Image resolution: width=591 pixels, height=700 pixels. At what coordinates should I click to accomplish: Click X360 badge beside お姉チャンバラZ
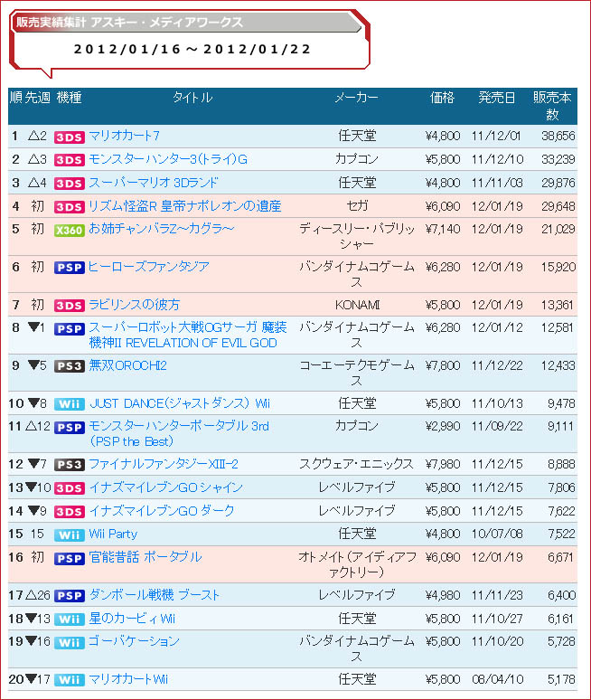coord(70,231)
